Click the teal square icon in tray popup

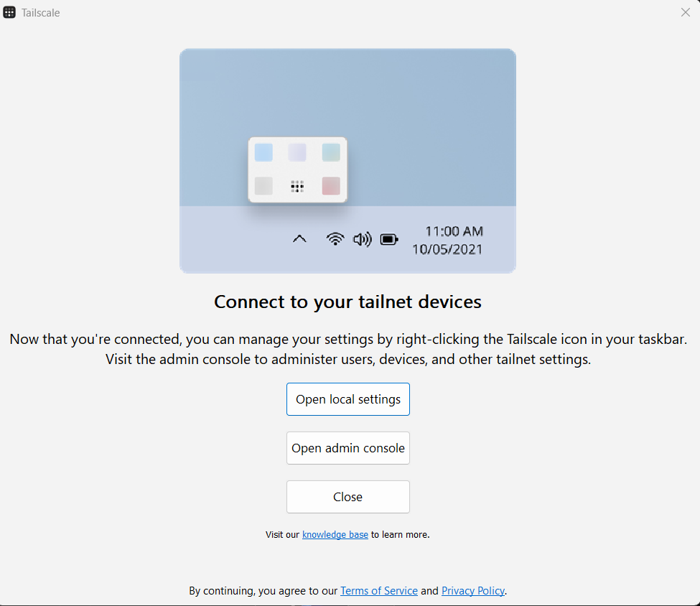tap(331, 152)
